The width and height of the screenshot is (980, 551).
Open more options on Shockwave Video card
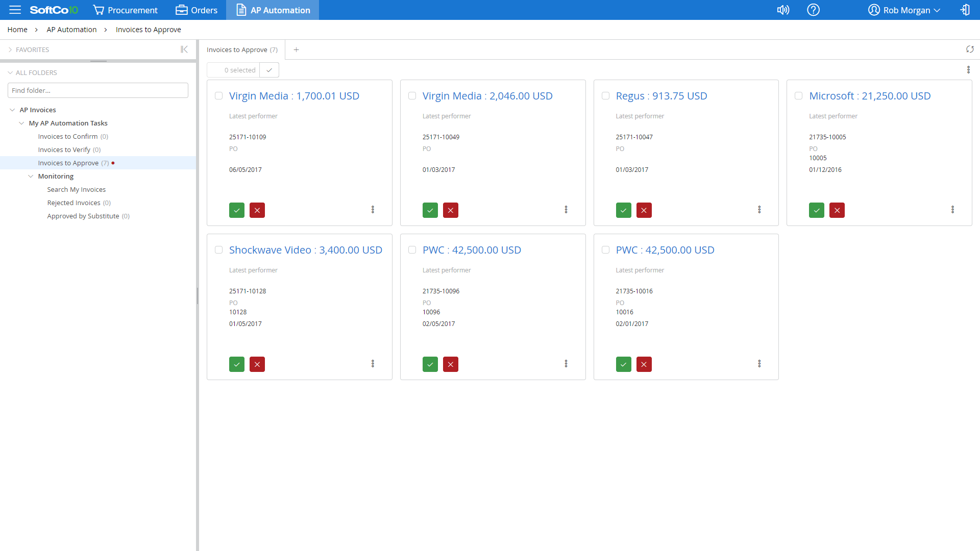(x=373, y=364)
